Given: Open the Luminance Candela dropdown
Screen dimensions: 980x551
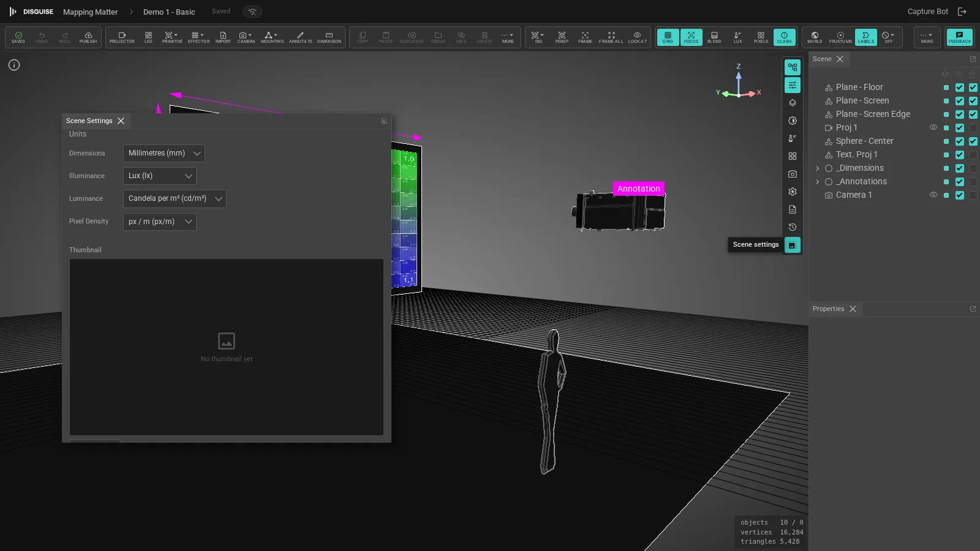Looking at the screenshot, I should coord(175,198).
